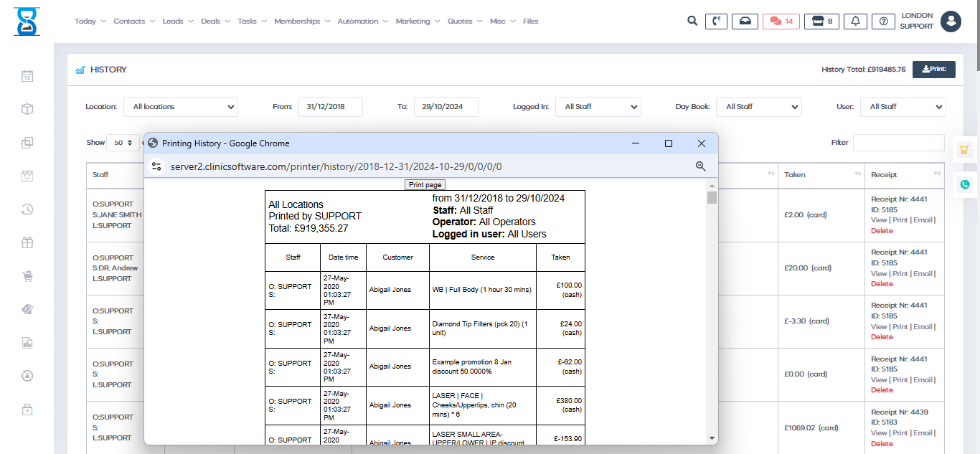Open the gift icon in left sidebar
The height and width of the screenshot is (454, 980).
click(27, 242)
